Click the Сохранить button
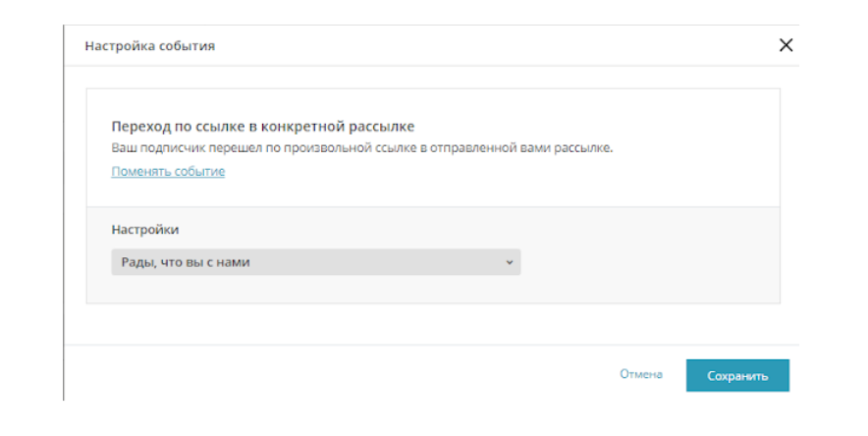Viewport: 868px width, 436px height. [x=737, y=376]
